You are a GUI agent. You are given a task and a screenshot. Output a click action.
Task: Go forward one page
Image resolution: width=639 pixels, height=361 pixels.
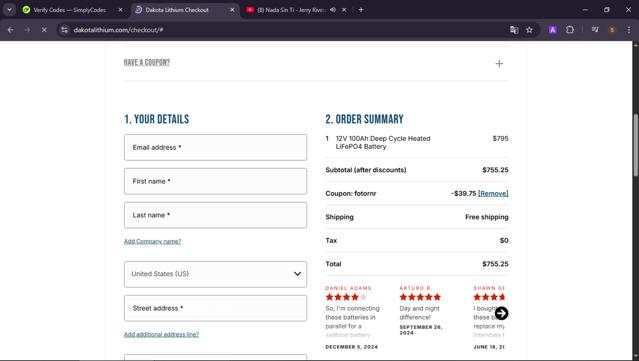click(x=27, y=30)
